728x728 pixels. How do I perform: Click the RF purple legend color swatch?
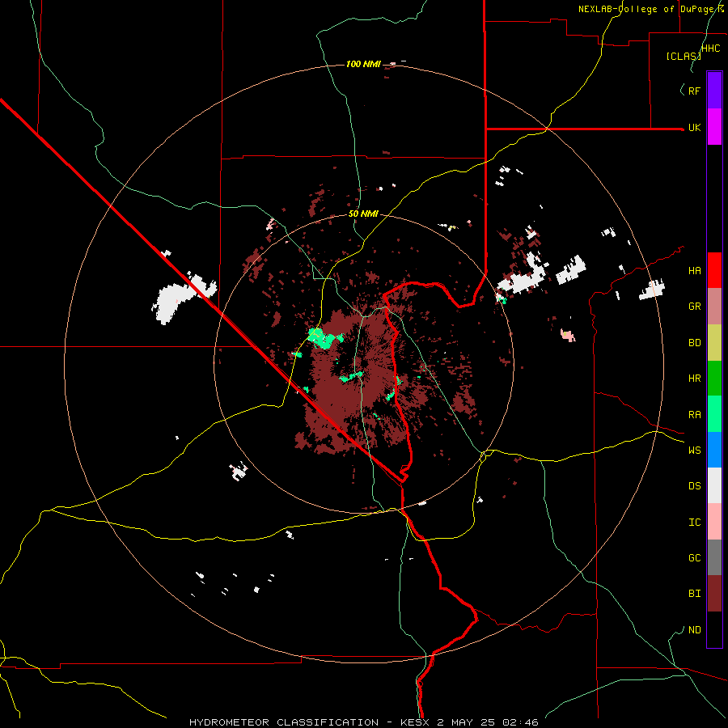click(714, 91)
